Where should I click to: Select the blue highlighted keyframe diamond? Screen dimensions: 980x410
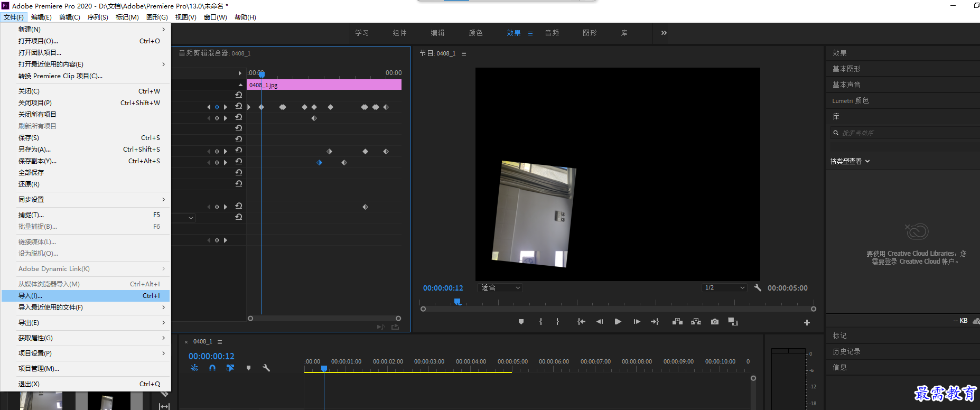(x=319, y=162)
